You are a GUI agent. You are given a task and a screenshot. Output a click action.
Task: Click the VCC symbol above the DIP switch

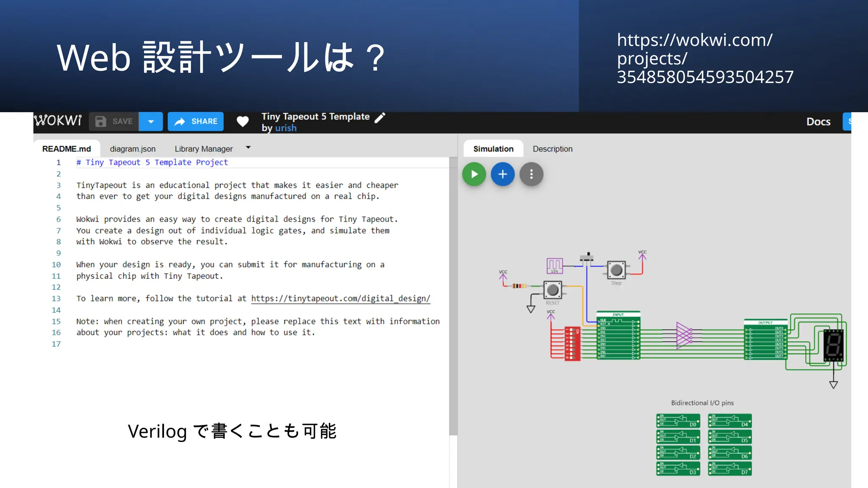tap(551, 314)
